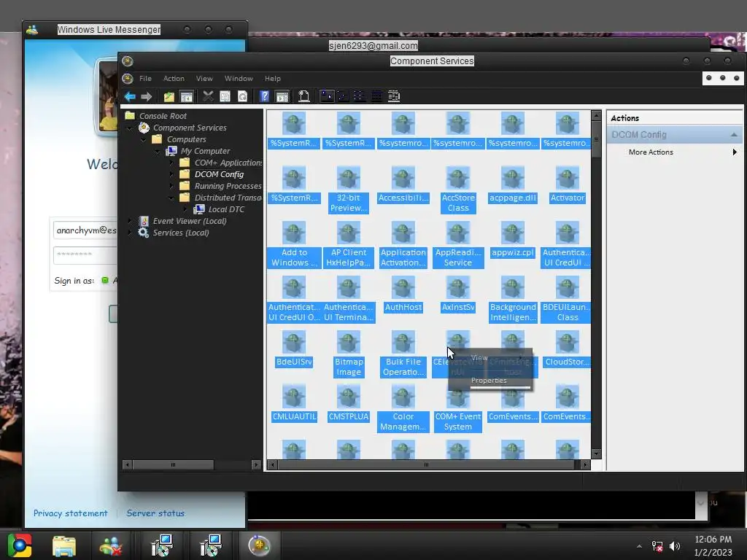This screenshot has width=747, height=560.
Task: Switch to Detail view in toolbar
Action: pyautogui.click(x=376, y=96)
